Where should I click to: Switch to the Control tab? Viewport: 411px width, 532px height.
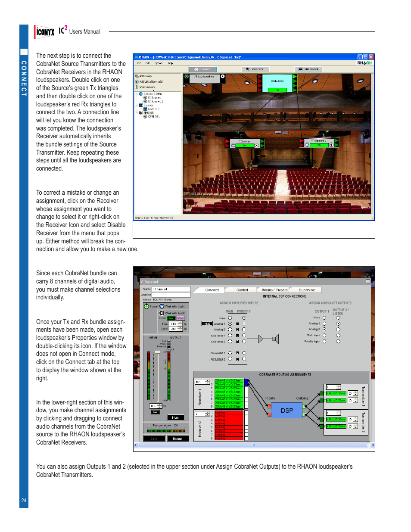point(242,290)
